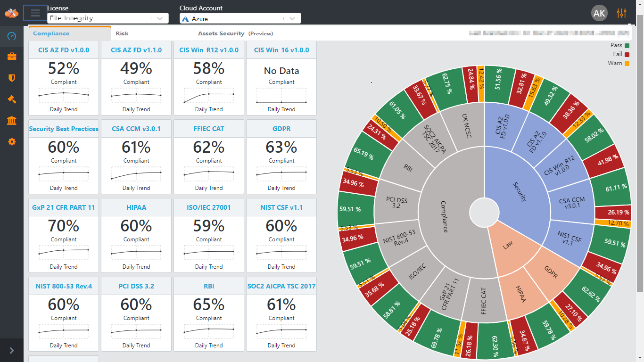Image resolution: width=644 pixels, height=362 pixels.
Task: Open the hamburger navigation menu
Action: tap(35, 13)
